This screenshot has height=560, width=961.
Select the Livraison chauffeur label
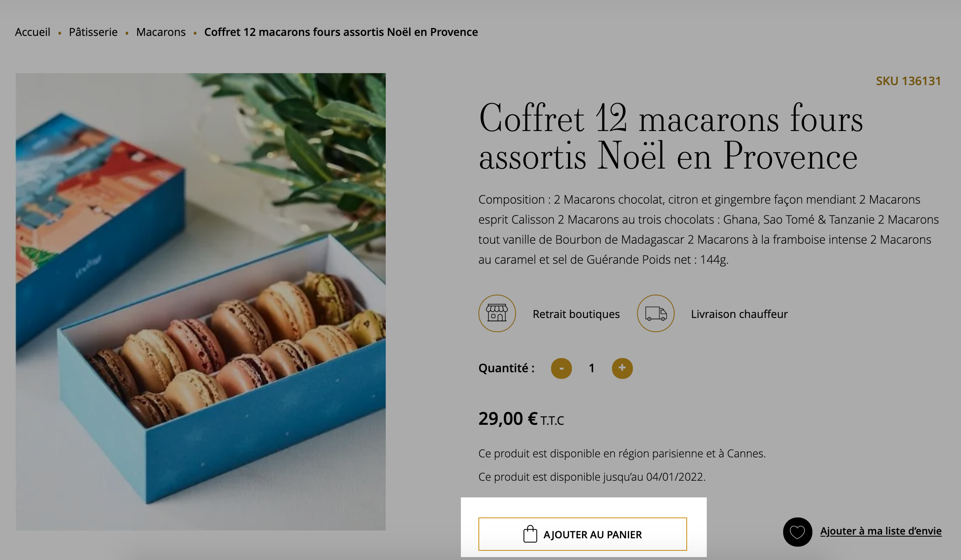[739, 314]
